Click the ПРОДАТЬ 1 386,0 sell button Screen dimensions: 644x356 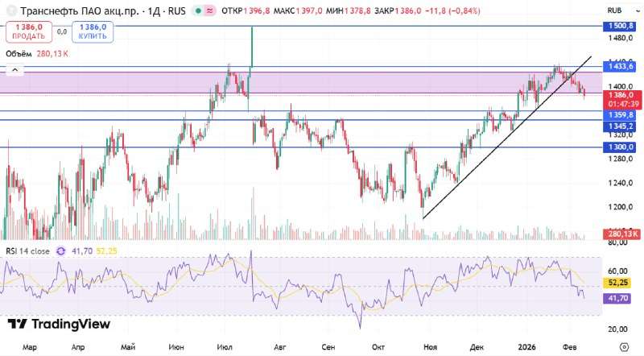(x=29, y=31)
